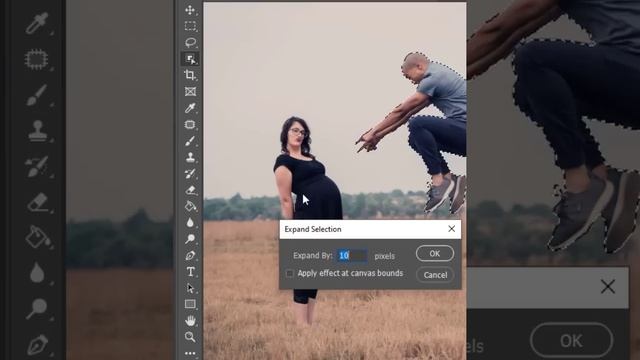Select the Frame tool
The image size is (640, 360).
(190, 91)
